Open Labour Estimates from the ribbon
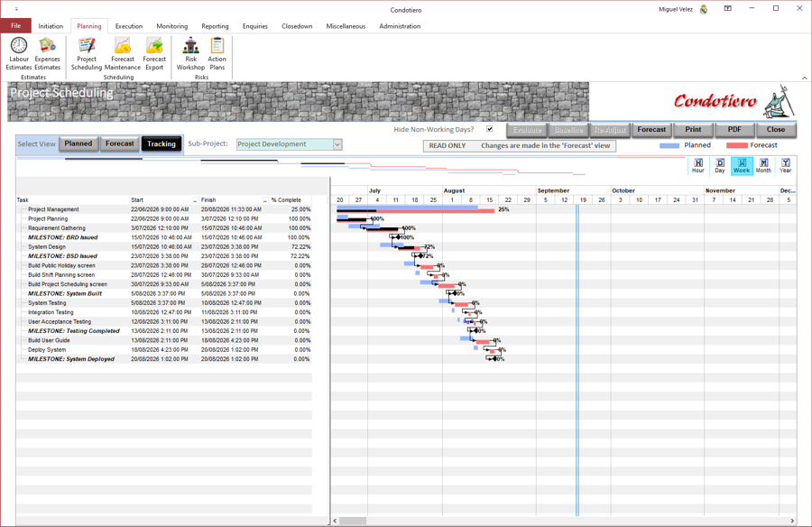 coord(19,53)
